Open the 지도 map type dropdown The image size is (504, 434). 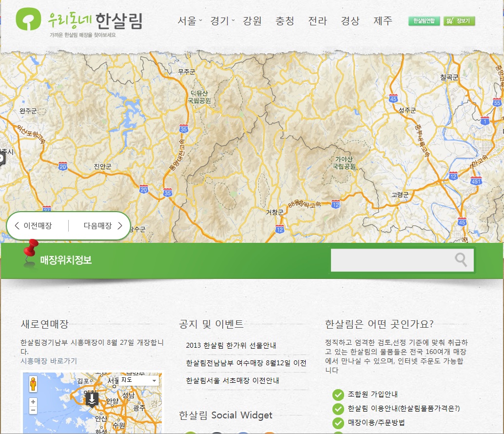pyautogui.click(x=139, y=380)
